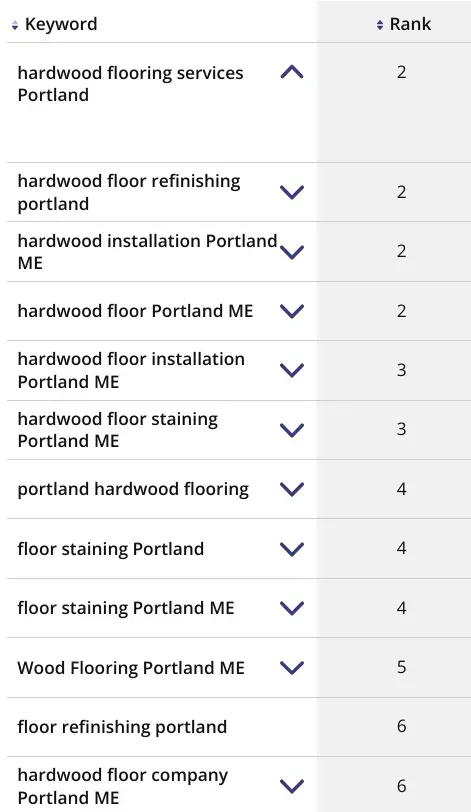
Task: Click the portland hardwood flooring keyword text
Action: point(133,489)
